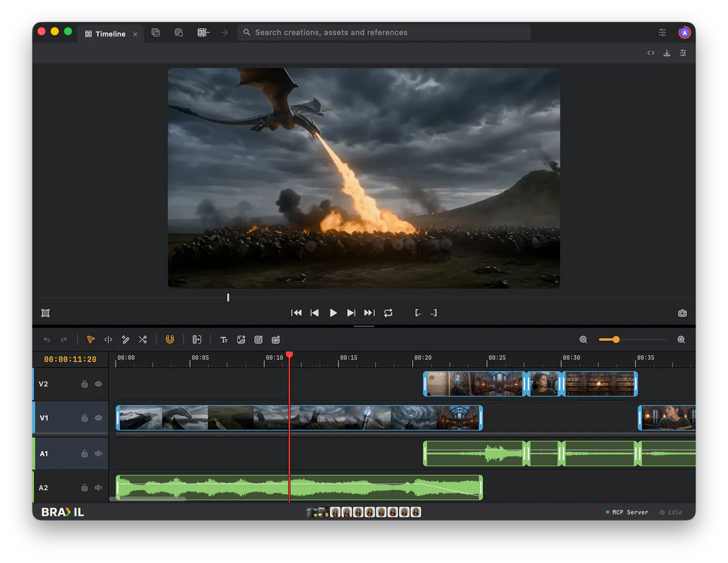The image size is (728, 563).
Task: Select the V2 track header
Action: 71,384
